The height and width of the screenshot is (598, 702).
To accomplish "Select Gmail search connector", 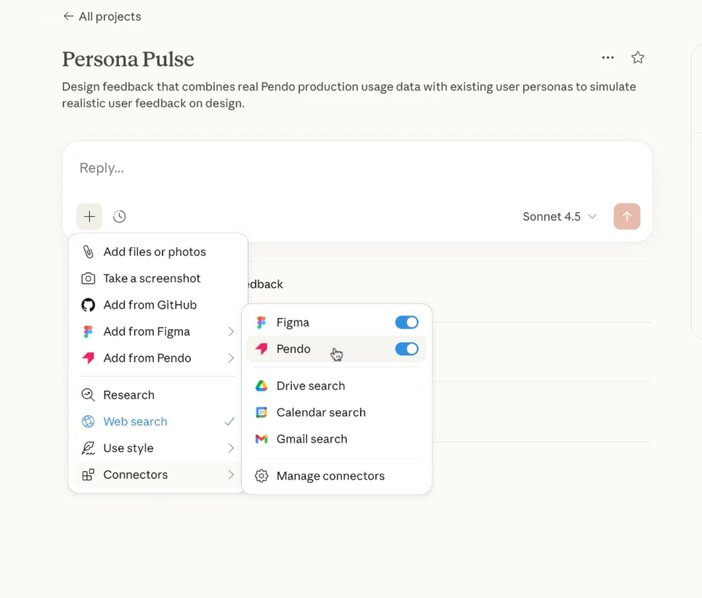I will coord(311,439).
